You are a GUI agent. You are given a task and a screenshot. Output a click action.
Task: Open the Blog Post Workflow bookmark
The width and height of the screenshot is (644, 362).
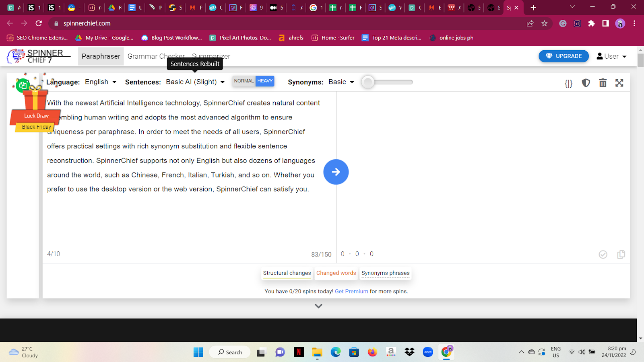coord(172,38)
